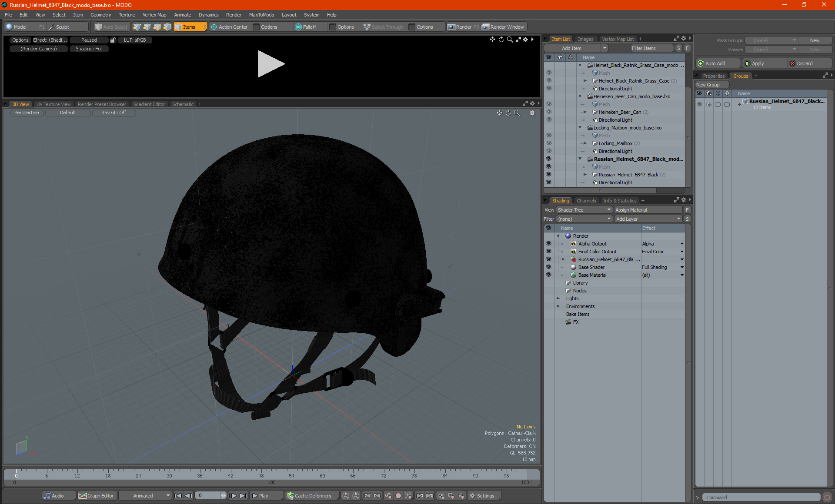Viewport: 835px width, 504px height.
Task: Expand the Lights group in Shader Tree
Action: point(558,298)
